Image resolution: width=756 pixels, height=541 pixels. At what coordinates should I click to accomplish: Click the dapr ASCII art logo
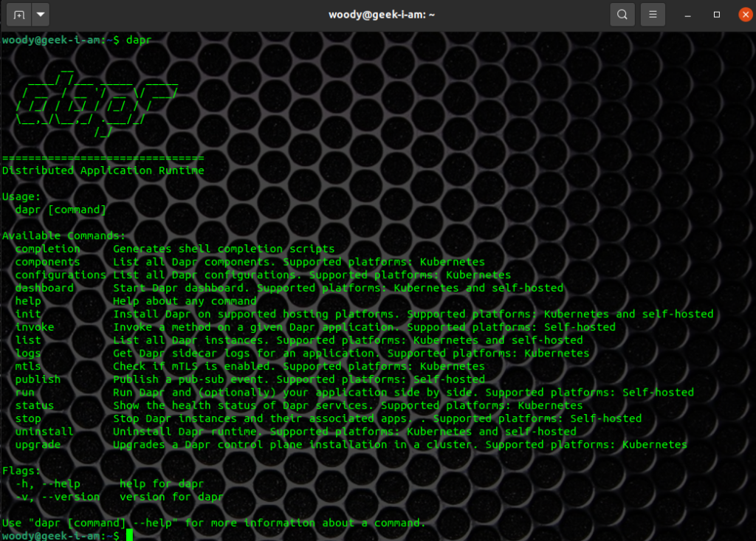(x=97, y=105)
